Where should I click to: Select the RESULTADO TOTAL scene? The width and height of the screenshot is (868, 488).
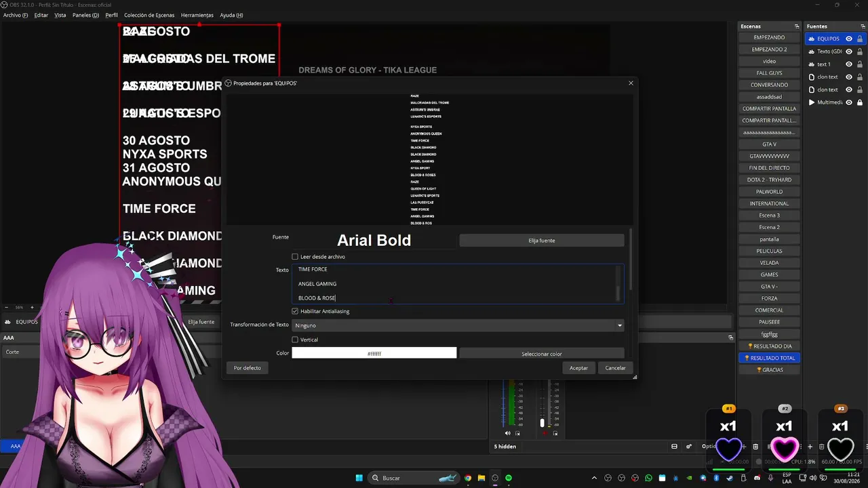(x=769, y=358)
